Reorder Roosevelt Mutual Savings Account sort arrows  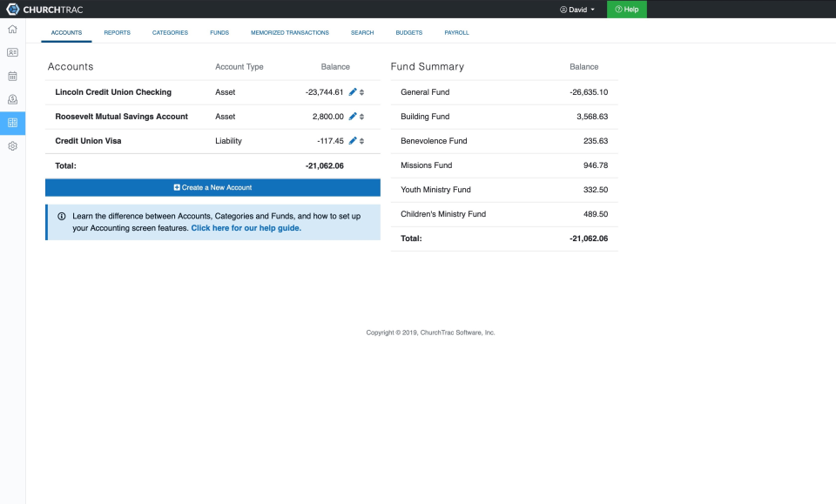click(361, 117)
